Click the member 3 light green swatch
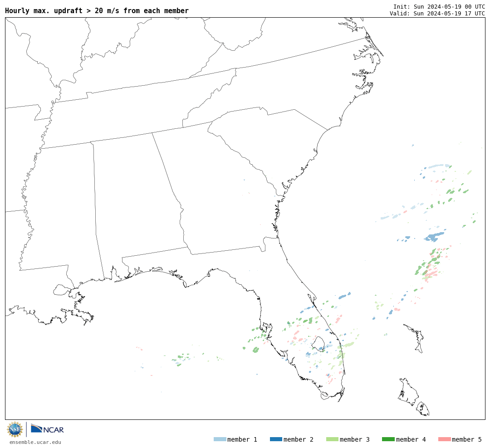The height and width of the screenshot is (448, 490). (x=332, y=439)
